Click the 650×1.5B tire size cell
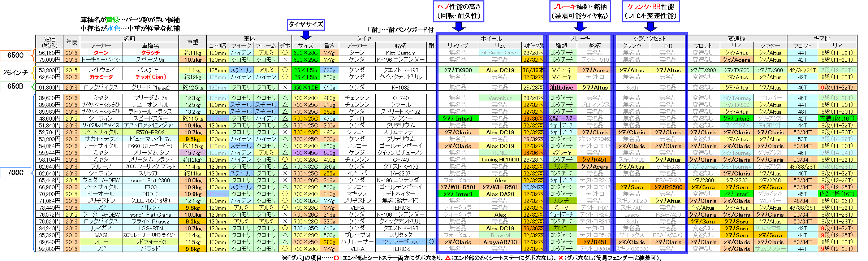Image resolution: width=868 pixels, height=261 pixels. click(x=306, y=87)
